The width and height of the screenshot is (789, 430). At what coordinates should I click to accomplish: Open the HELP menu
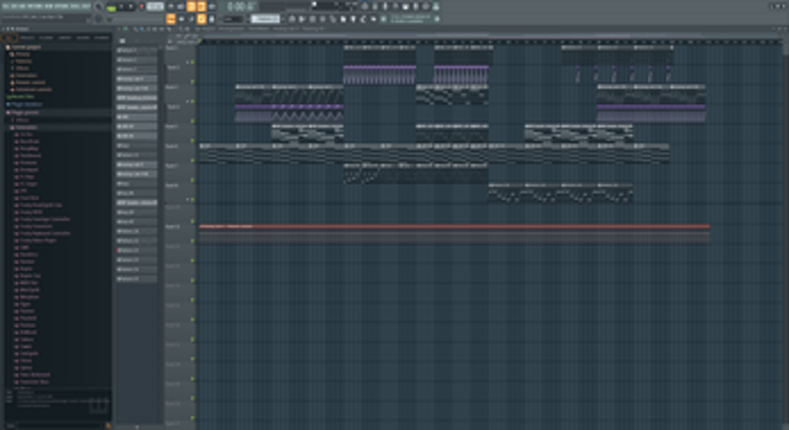coord(87,6)
